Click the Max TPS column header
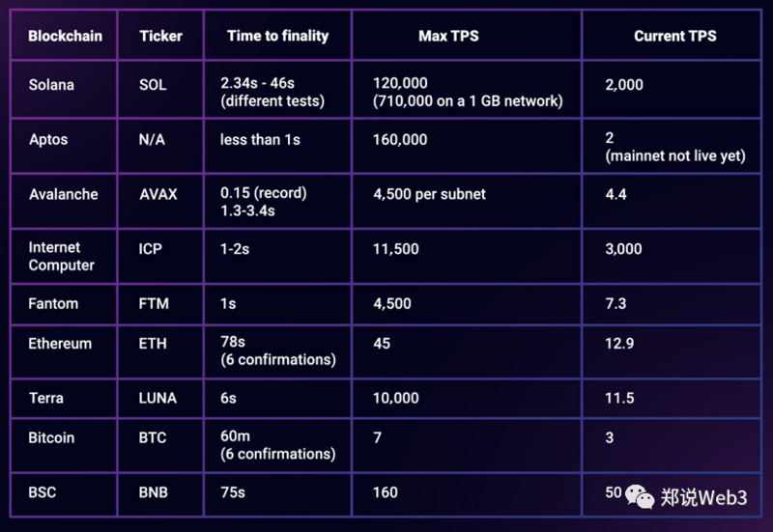773x532 pixels. [x=448, y=36]
